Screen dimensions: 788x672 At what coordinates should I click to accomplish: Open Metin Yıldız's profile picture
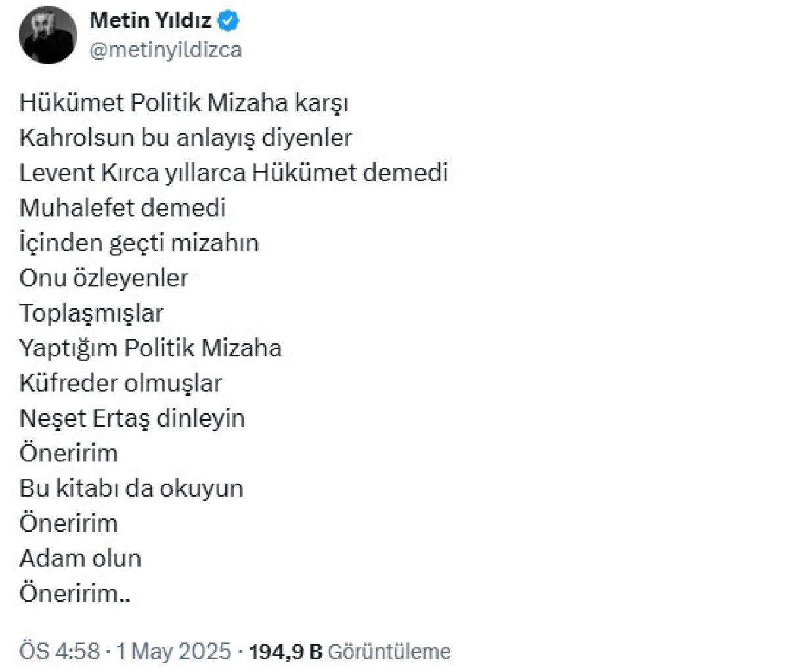49,35
